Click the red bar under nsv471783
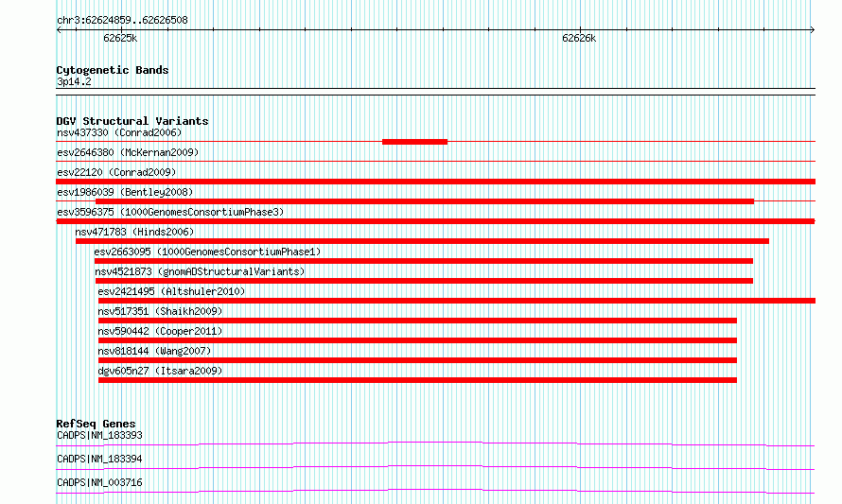The width and height of the screenshot is (842, 504). (x=422, y=241)
